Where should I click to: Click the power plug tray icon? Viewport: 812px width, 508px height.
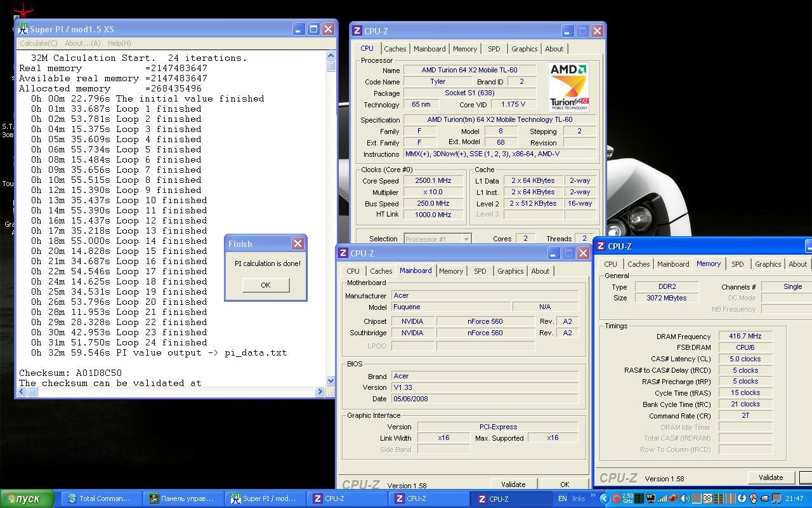765,498
